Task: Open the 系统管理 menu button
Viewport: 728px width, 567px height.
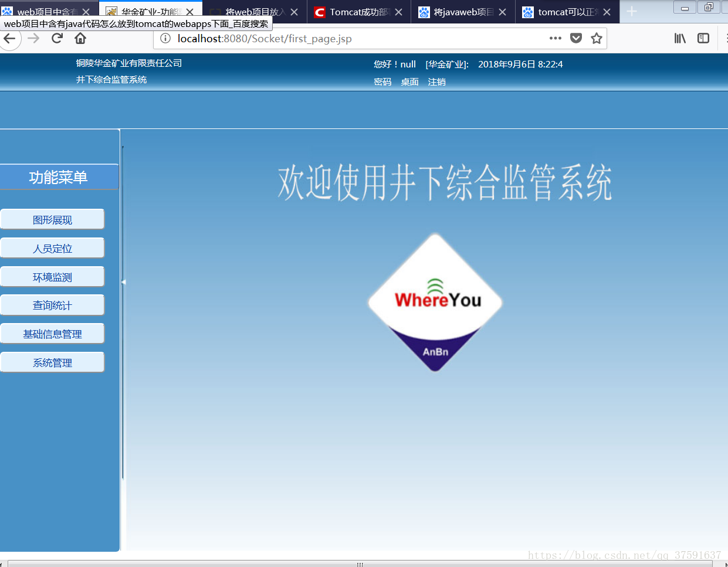Action: click(52, 363)
